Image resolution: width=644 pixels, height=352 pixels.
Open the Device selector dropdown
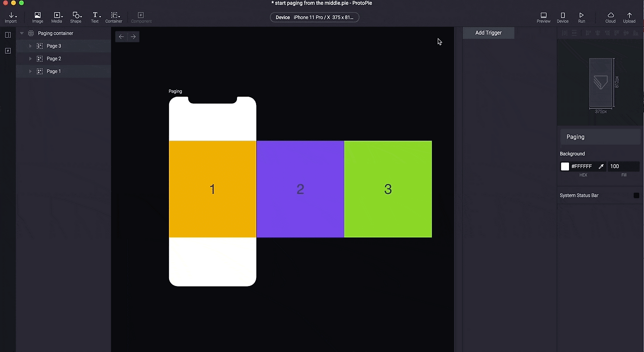pos(314,17)
